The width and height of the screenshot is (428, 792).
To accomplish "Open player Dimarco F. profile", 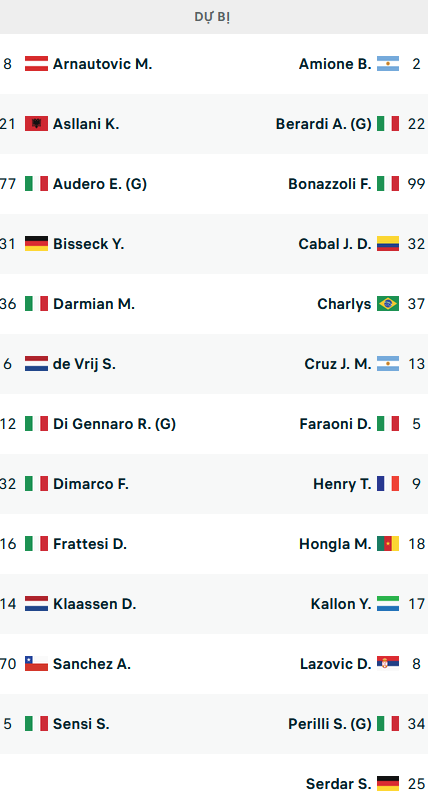I will point(91,484).
